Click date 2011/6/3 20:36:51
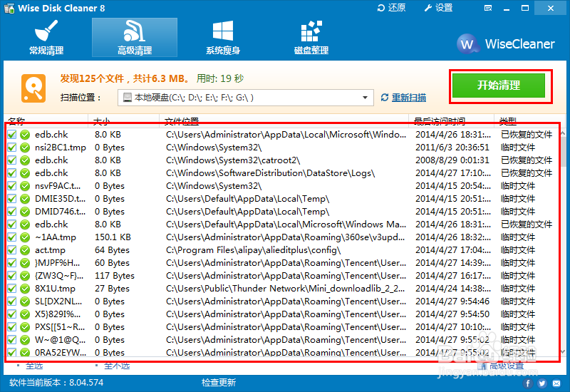 click(x=452, y=148)
